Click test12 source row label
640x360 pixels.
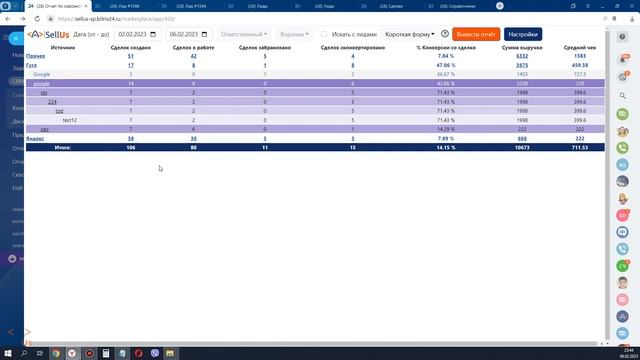coord(70,120)
